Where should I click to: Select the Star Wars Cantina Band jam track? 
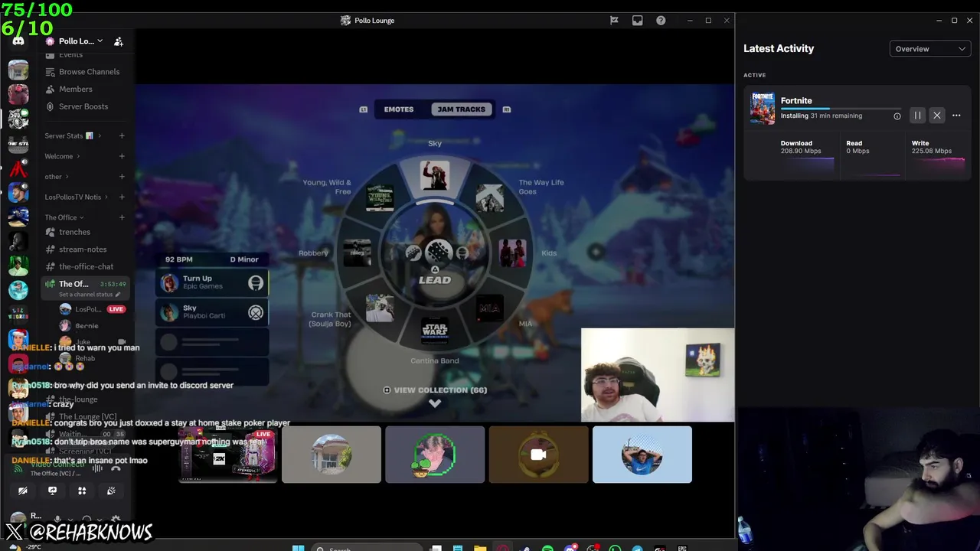(x=435, y=331)
